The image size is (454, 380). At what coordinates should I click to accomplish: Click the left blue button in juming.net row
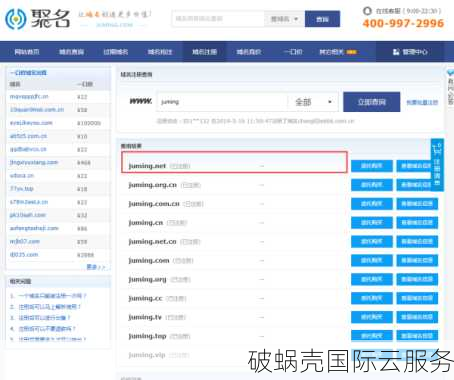[372, 166]
